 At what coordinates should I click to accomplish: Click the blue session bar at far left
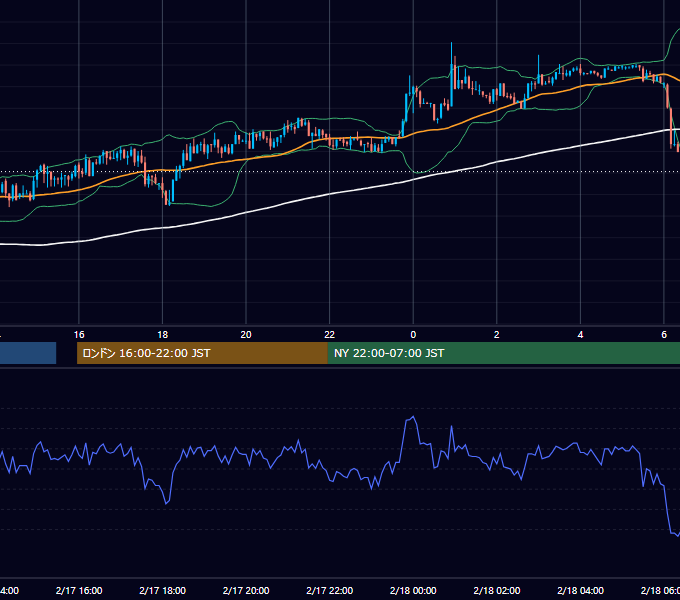pos(28,353)
